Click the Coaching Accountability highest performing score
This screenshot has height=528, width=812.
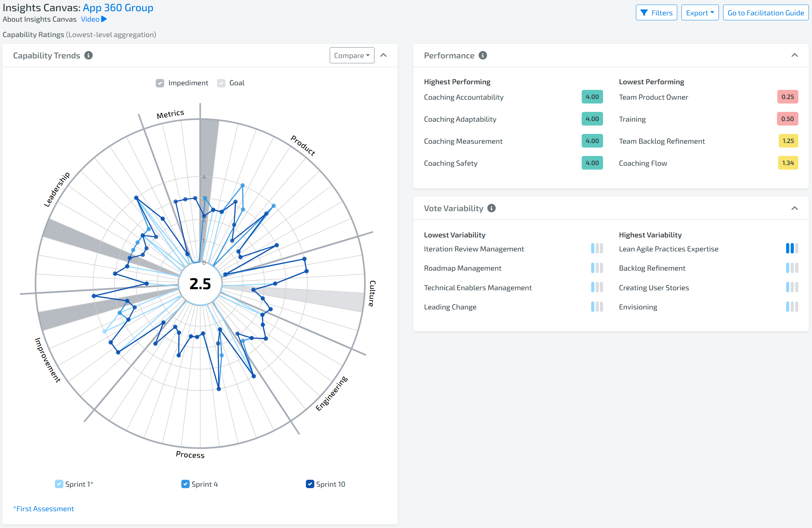(x=593, y=97)
